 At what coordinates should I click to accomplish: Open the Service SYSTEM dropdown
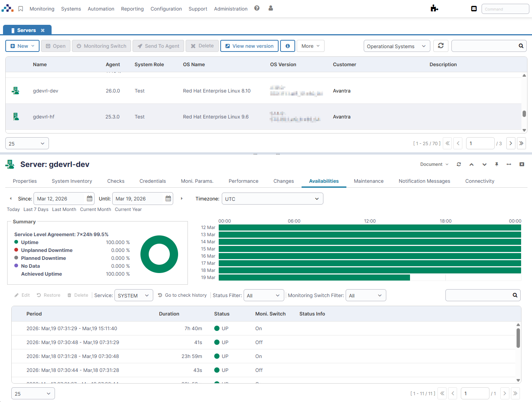coord(134,296)
